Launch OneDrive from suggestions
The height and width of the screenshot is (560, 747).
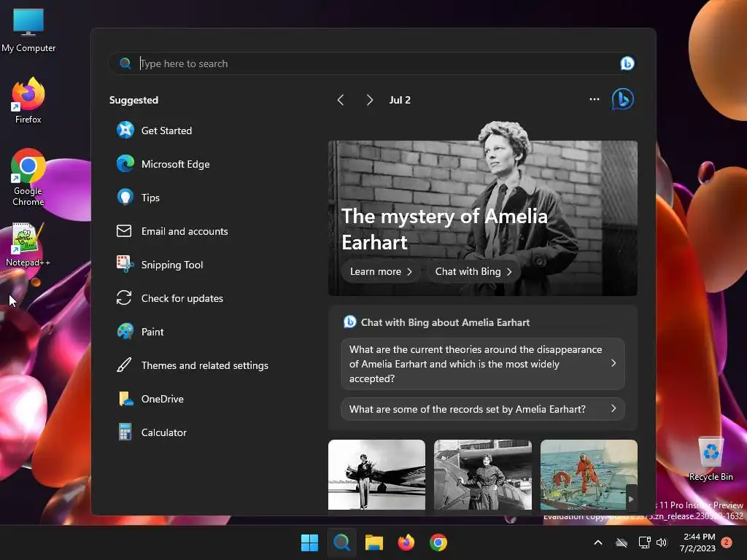click(150, 399)
